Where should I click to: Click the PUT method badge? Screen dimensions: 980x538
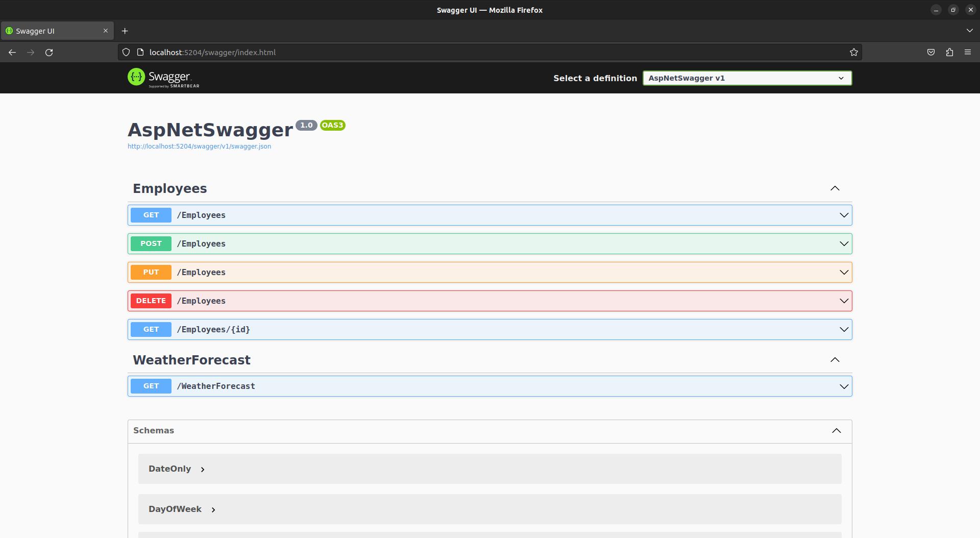151,272
